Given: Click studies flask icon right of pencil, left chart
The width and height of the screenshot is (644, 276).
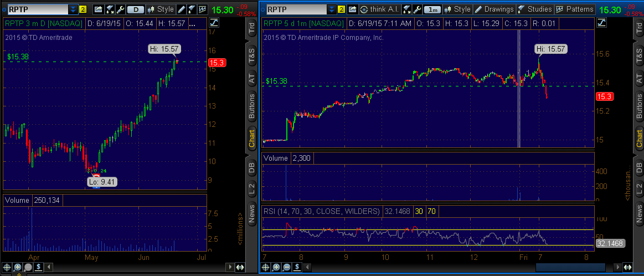Looking at the screenshot, I should 192,9.
